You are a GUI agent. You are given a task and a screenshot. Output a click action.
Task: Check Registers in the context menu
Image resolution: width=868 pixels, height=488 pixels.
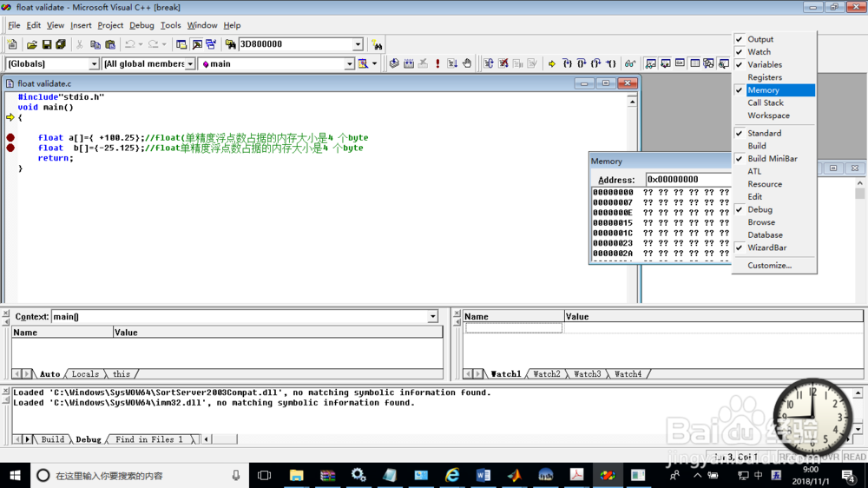765,77
